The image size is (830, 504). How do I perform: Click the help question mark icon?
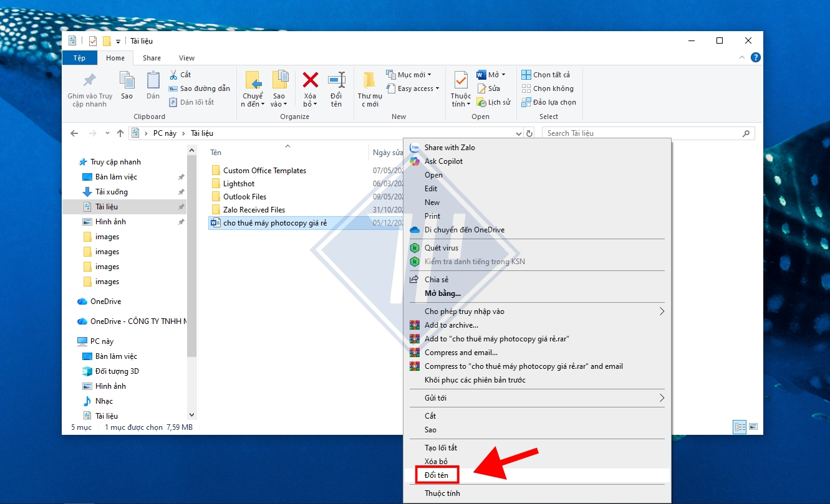click(756, 58)
